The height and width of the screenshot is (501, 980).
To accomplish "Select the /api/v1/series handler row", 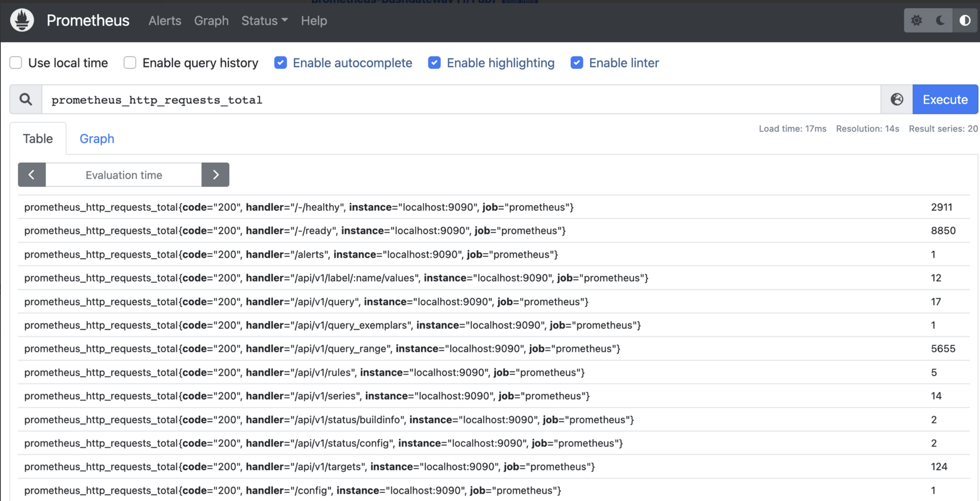I will pos(494,396).
